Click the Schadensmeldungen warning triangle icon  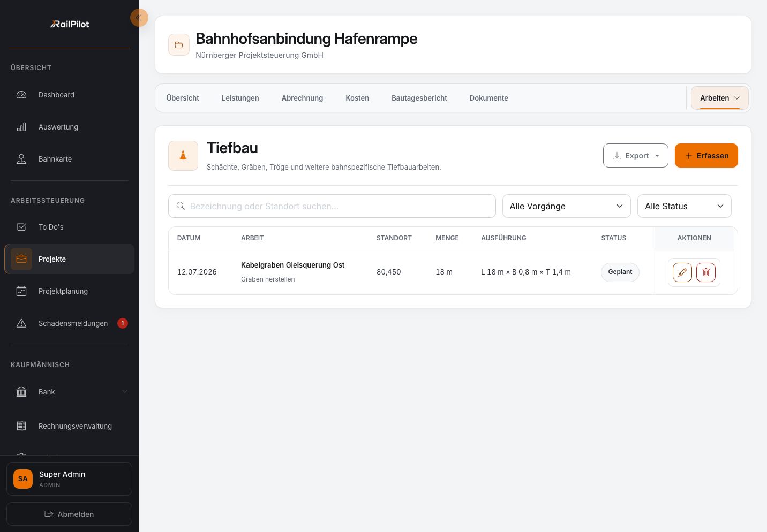point(21,323)
